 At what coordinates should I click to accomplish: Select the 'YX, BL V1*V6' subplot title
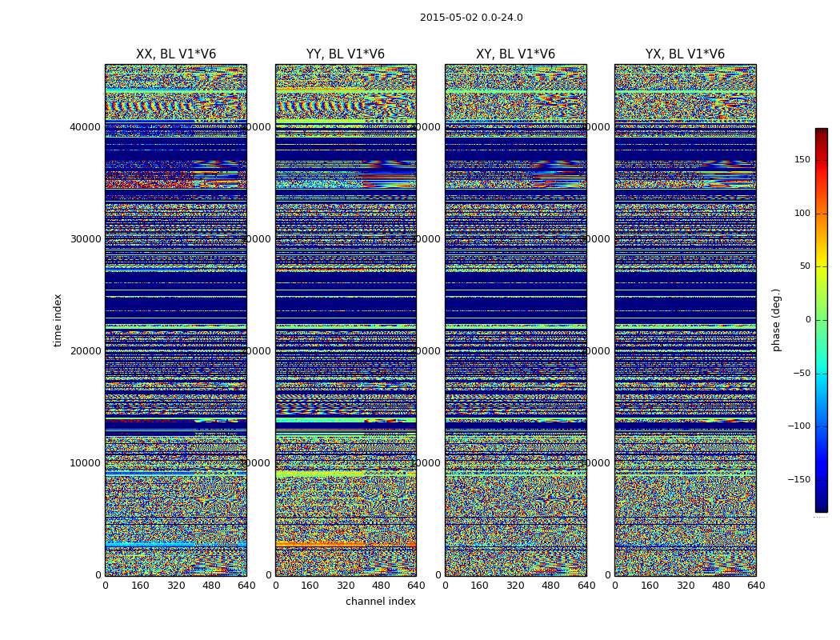pyautogui.click(x=685, y=54)
